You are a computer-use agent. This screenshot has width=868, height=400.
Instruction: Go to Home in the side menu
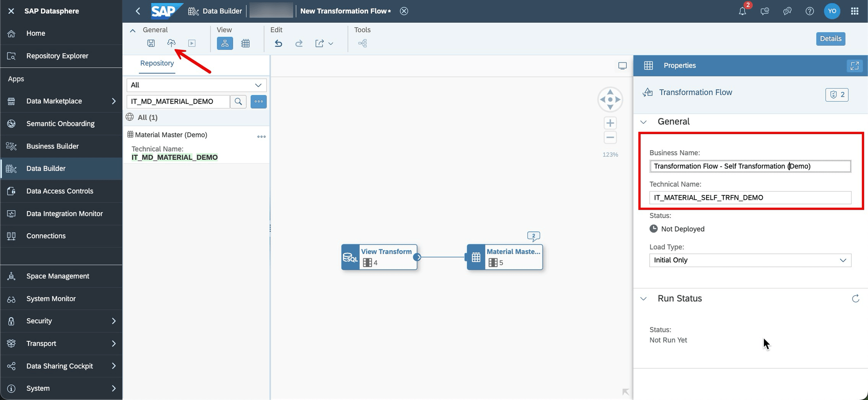61,33
